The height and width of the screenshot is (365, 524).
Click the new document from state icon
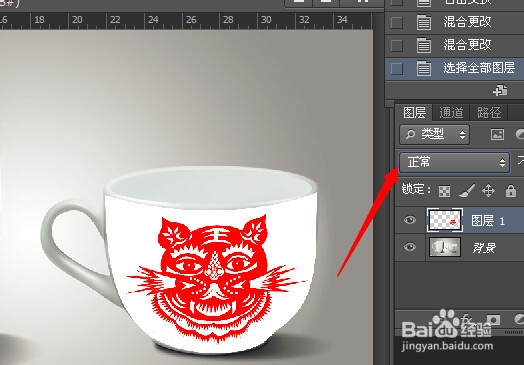click(500, 90)
